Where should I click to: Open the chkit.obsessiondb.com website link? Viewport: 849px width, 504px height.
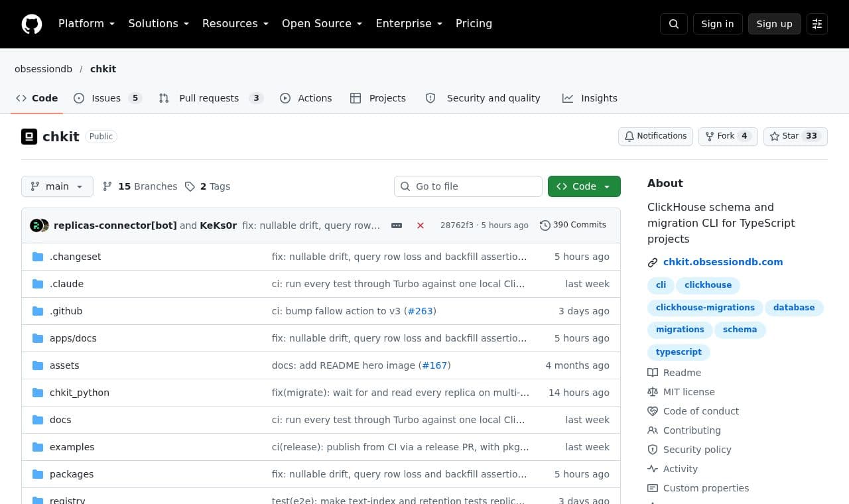(x=723, y=262)
